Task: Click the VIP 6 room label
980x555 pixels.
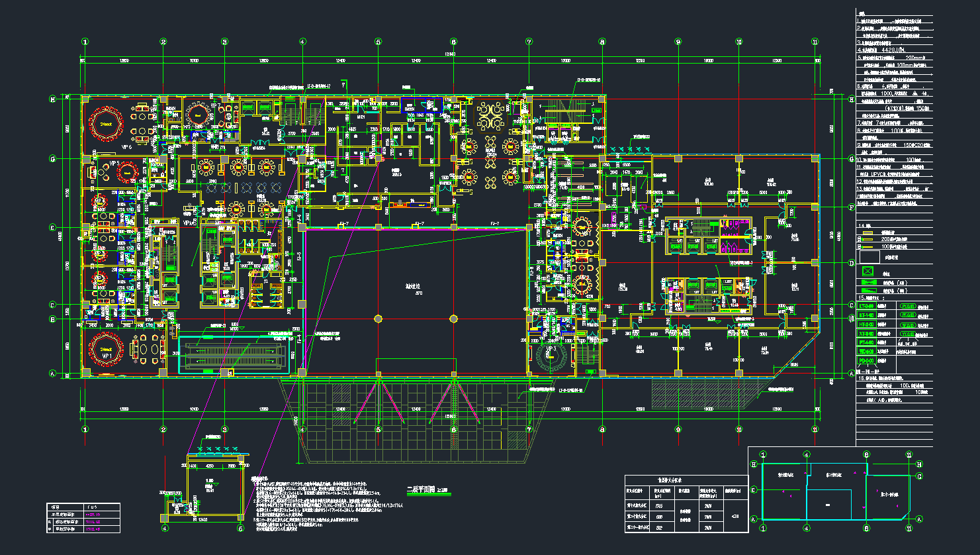Action: 126,147
